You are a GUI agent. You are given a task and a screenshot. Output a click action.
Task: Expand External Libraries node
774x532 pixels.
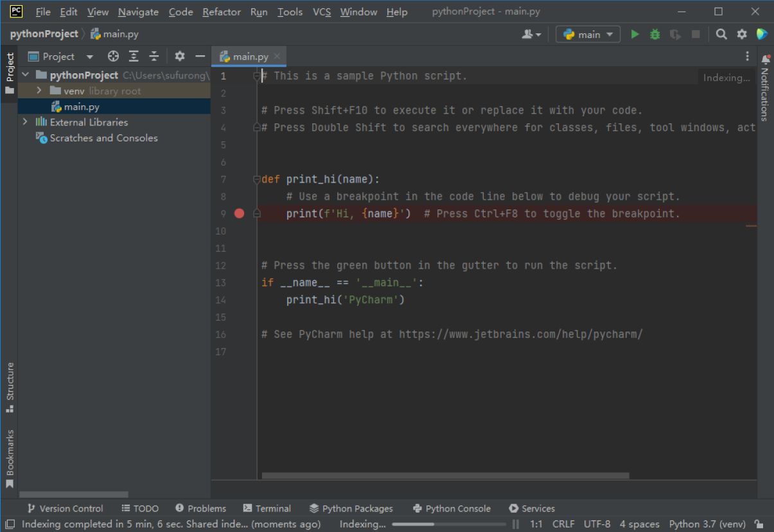tap(25, 122)
